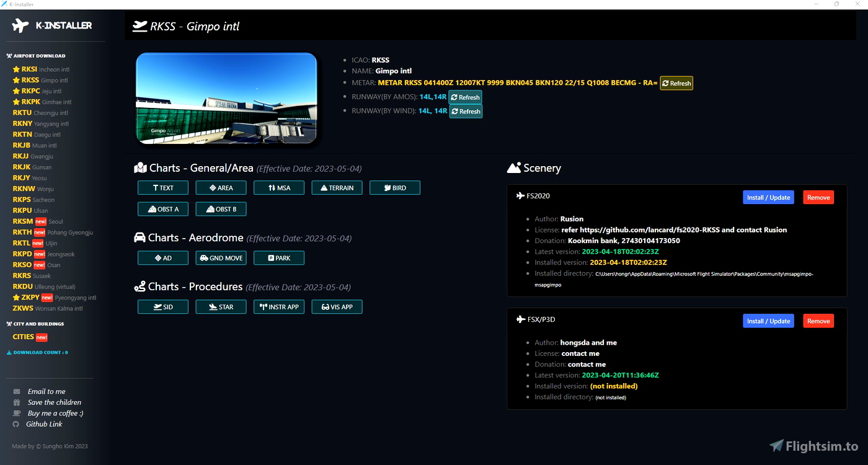868x465 pixels.
Task: Select RKTL Uljin airport
Action: click(35, 243)
